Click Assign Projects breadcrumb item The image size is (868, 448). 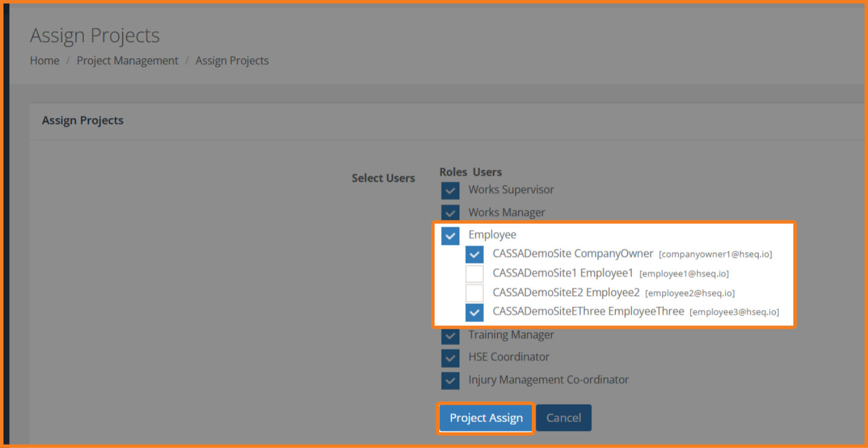232,61
